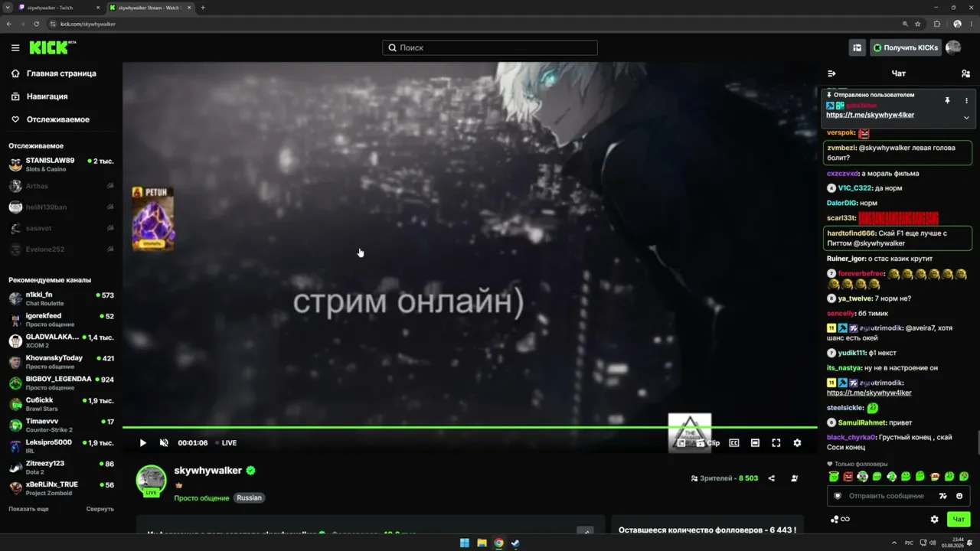Open the Windows Start menu
The width and height of the screenshot is (980, 551).
click(464, 543)
